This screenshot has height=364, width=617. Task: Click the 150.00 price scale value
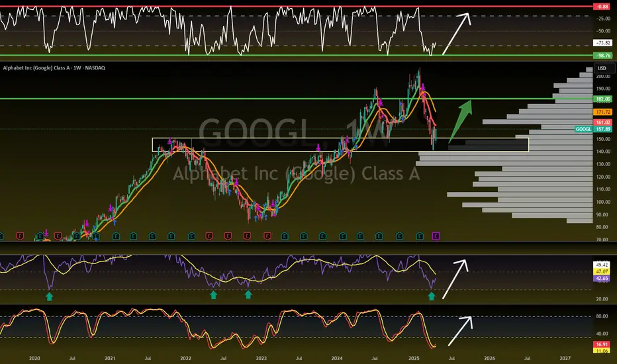coord(603,139)
